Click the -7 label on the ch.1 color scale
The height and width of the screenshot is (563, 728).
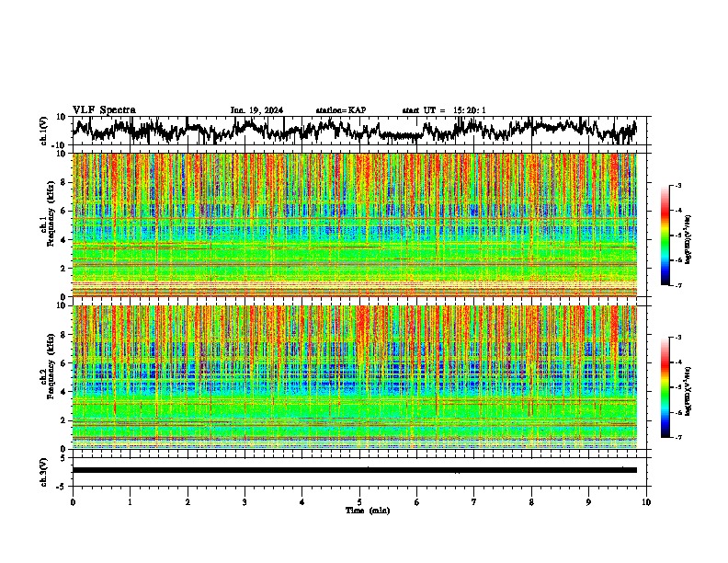tap(678, 285)
